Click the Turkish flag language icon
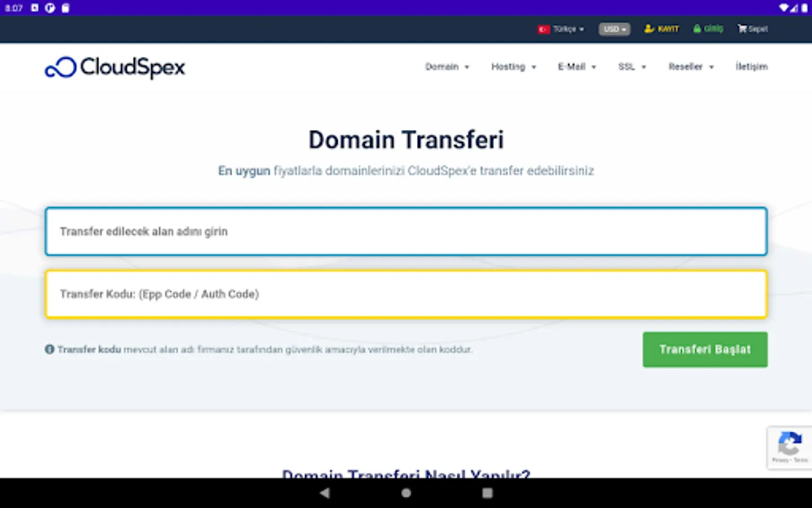This screenshot has width=812, height=508. click(544, 29)
